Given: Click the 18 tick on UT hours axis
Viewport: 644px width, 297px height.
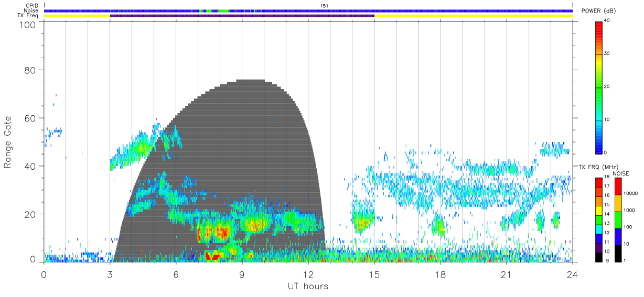Looking at the screenshot, I should 441,274.
